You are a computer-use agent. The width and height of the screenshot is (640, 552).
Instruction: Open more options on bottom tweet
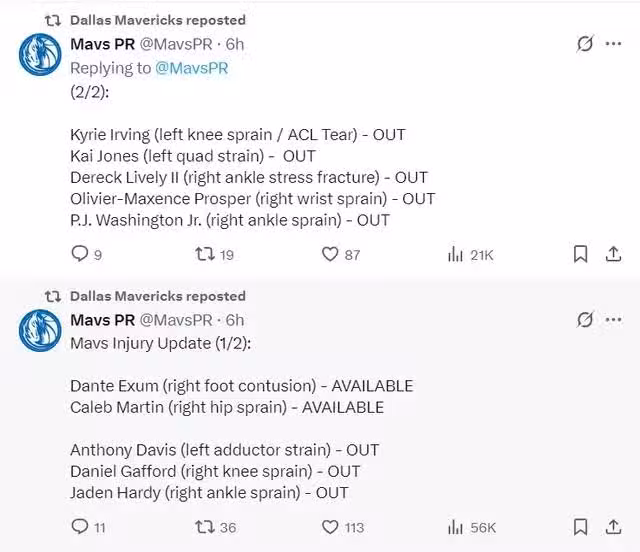(x=613, y=319)
